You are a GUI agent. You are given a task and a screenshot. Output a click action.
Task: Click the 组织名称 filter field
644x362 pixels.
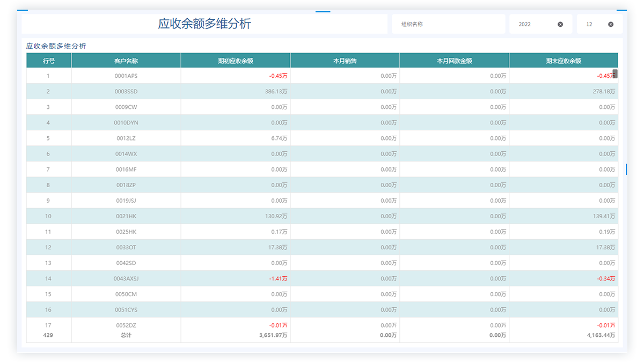(449, 24)
